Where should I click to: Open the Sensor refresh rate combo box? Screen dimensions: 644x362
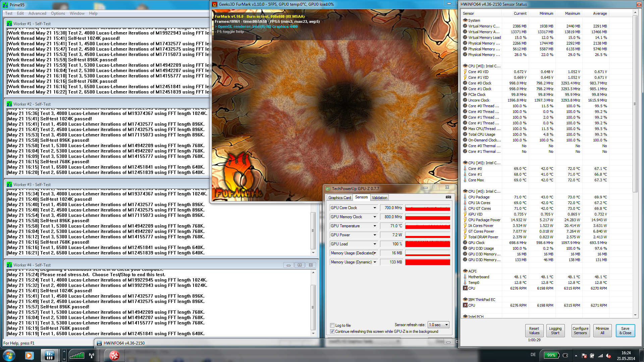(x=438, y=325)
